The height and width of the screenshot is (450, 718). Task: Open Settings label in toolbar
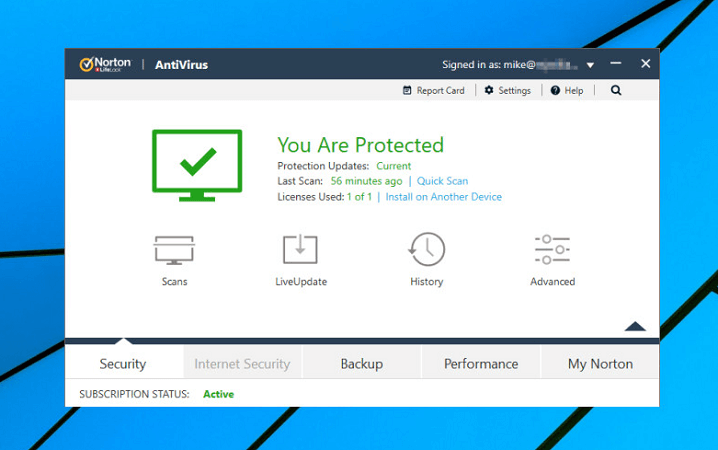(514, 91)
